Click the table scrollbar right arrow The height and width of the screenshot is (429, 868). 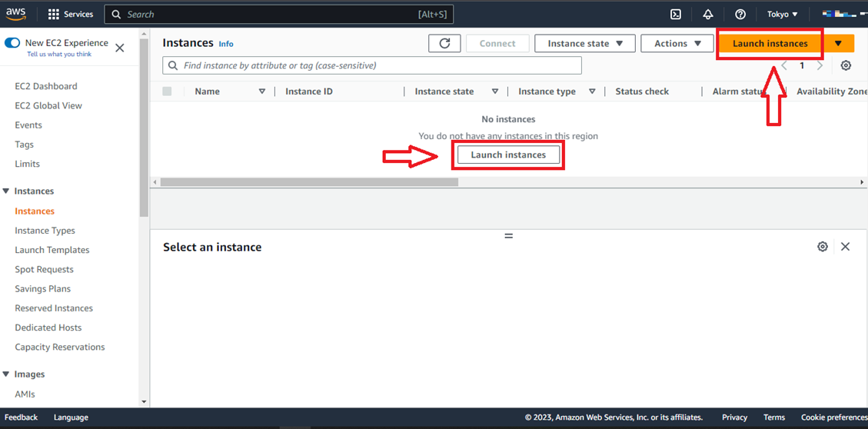[862, 182]
